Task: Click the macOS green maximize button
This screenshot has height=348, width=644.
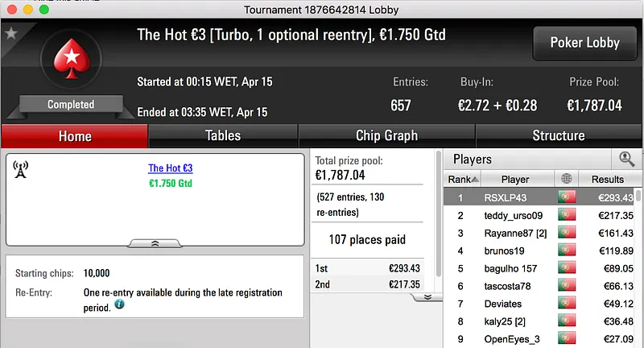Action: (x=43, y=10)
